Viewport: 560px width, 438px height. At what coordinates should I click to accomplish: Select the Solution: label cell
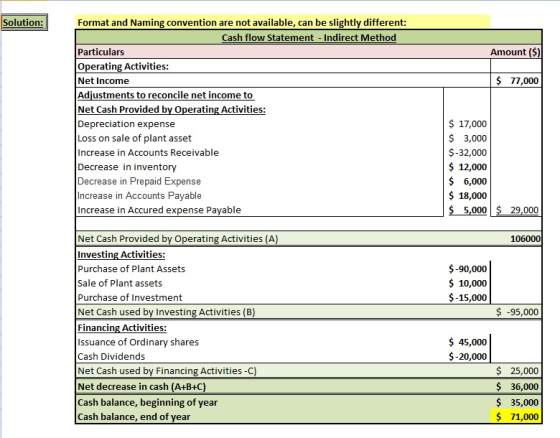24,23
